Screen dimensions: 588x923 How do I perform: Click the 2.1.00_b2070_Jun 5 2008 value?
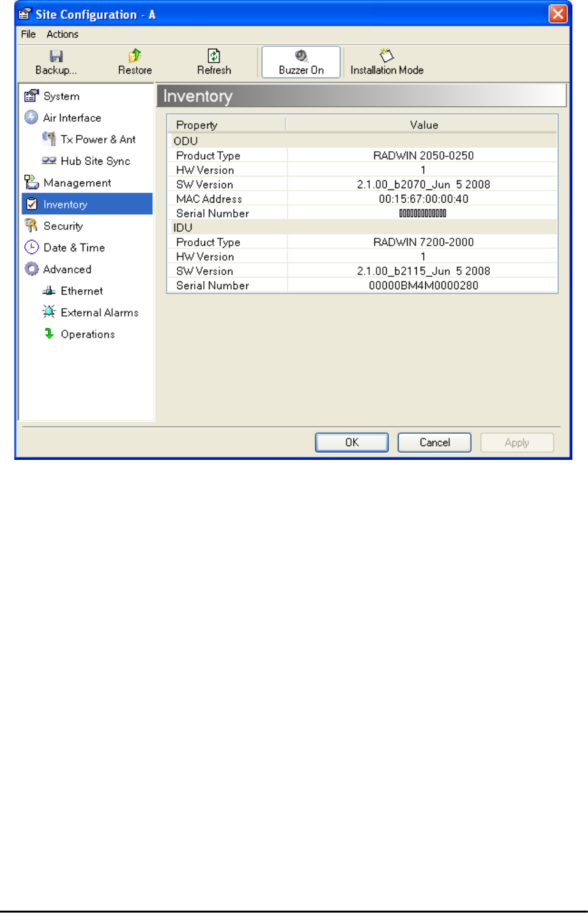coord(423,184)
